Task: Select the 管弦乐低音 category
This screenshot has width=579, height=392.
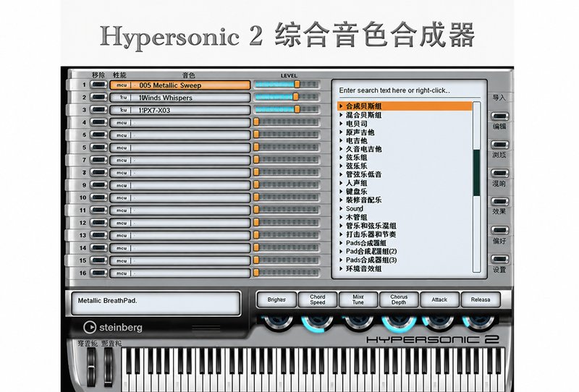Action: [x=364, y=174]
